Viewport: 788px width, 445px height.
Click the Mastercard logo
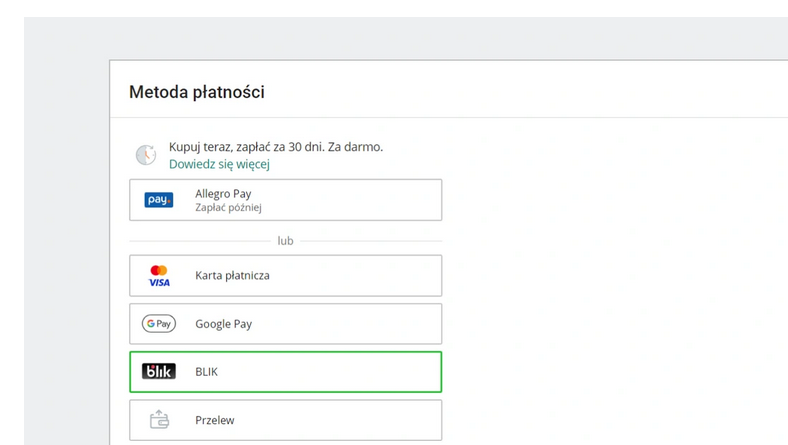159,270
